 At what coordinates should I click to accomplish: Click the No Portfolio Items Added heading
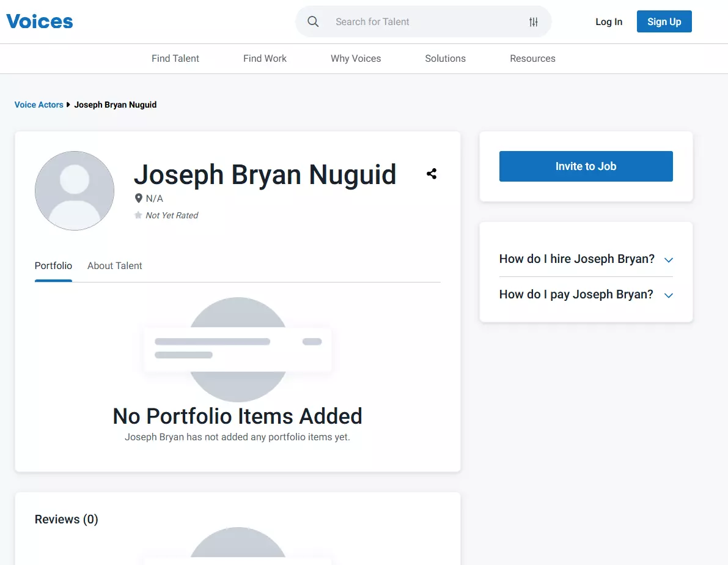point(237,416)
